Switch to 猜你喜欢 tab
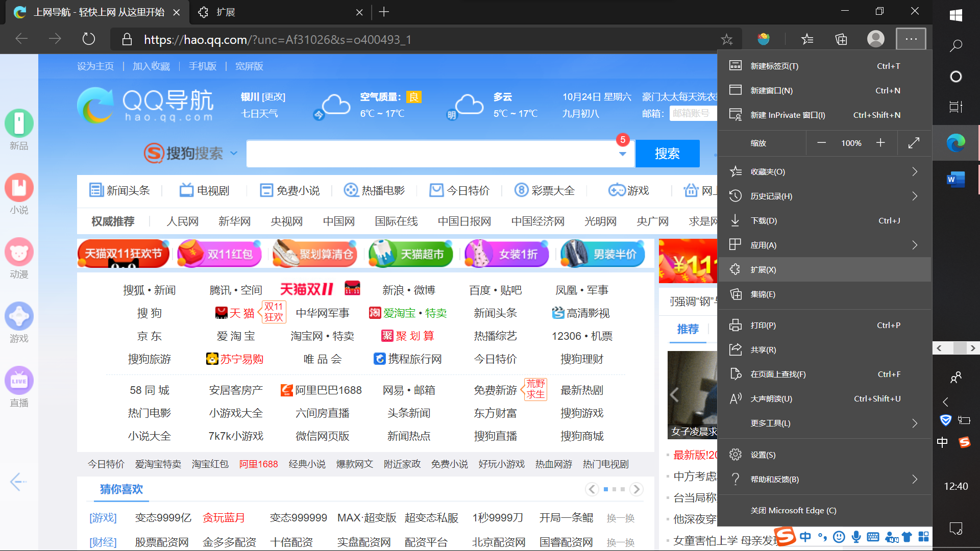Screen dimensions: 980x551 pos(121,489)
